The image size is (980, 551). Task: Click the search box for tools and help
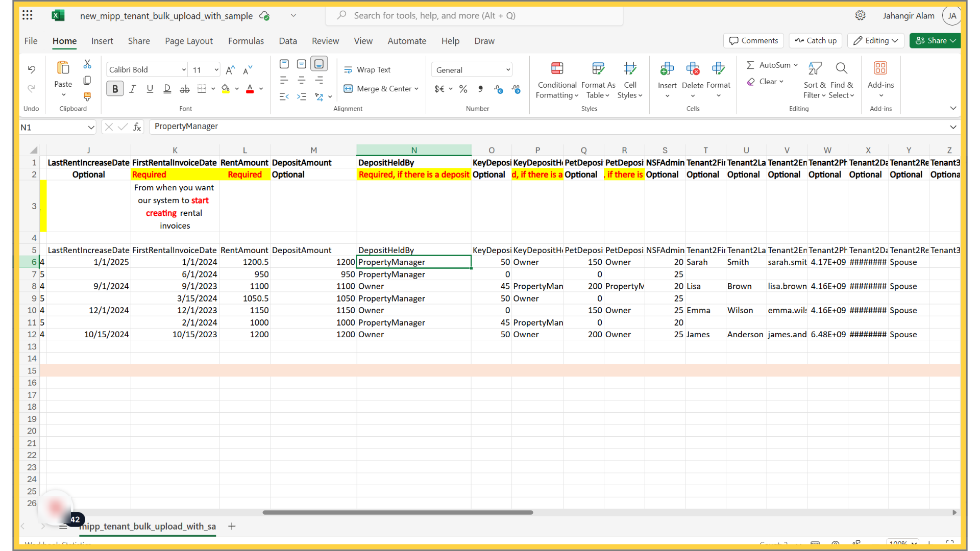[474, 15]
